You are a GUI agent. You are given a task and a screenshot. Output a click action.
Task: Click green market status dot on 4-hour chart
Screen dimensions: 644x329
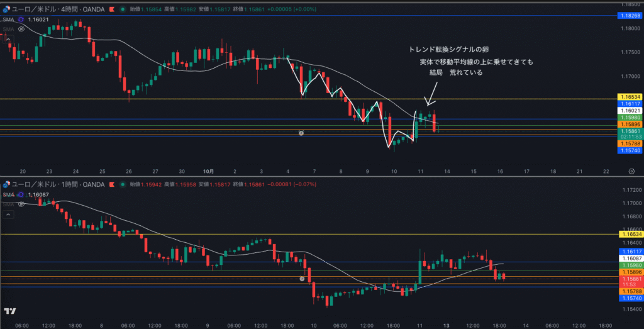(x=121, y=10)
